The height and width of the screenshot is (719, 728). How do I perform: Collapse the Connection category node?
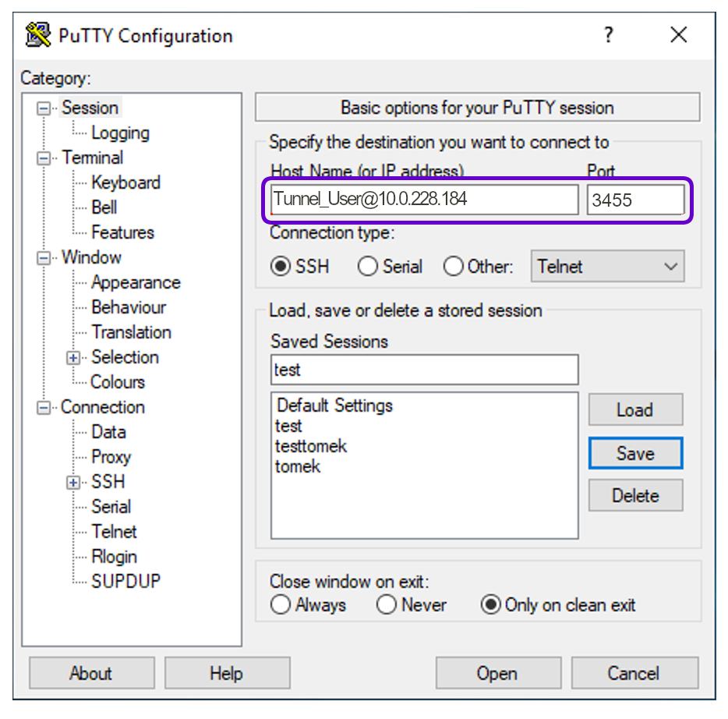coord(44,408)
